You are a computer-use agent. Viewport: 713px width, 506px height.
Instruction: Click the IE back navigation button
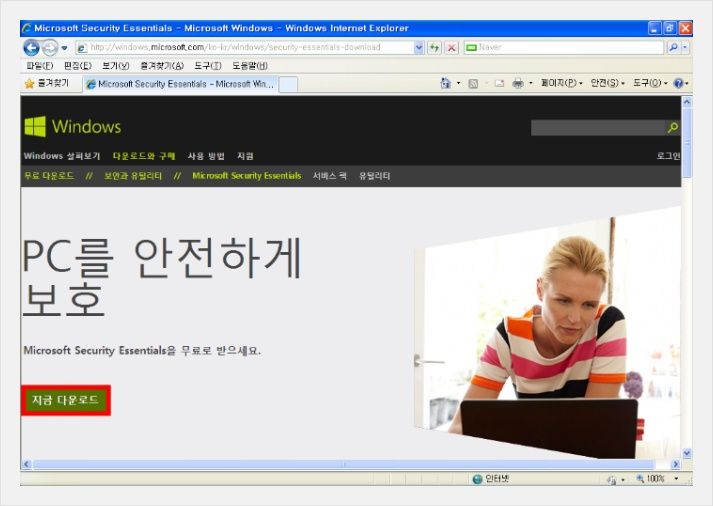pyautogui.click(x=31, y=47)
